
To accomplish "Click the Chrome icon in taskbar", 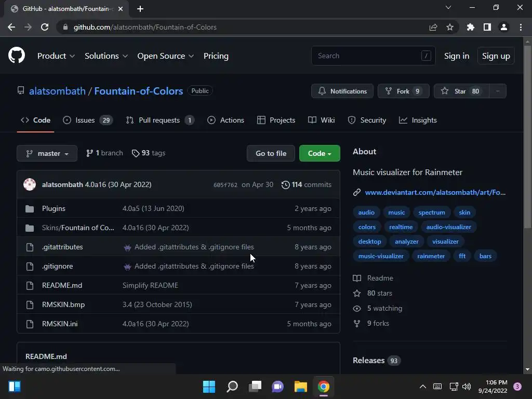I will click(324, 387).
